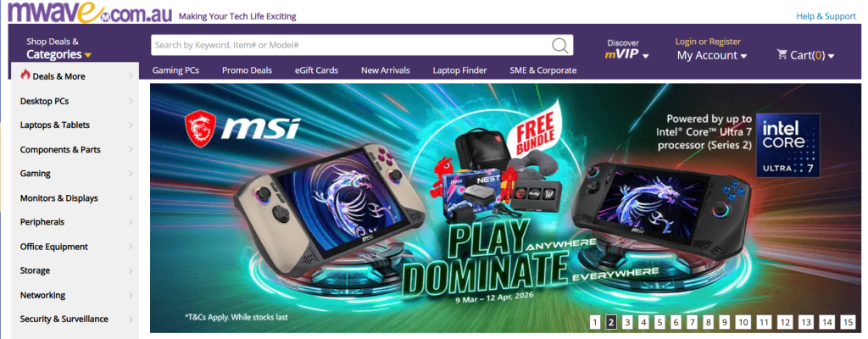868x339 pixels.
Task: Jump to banner slide 5
Action: [659, 322]
